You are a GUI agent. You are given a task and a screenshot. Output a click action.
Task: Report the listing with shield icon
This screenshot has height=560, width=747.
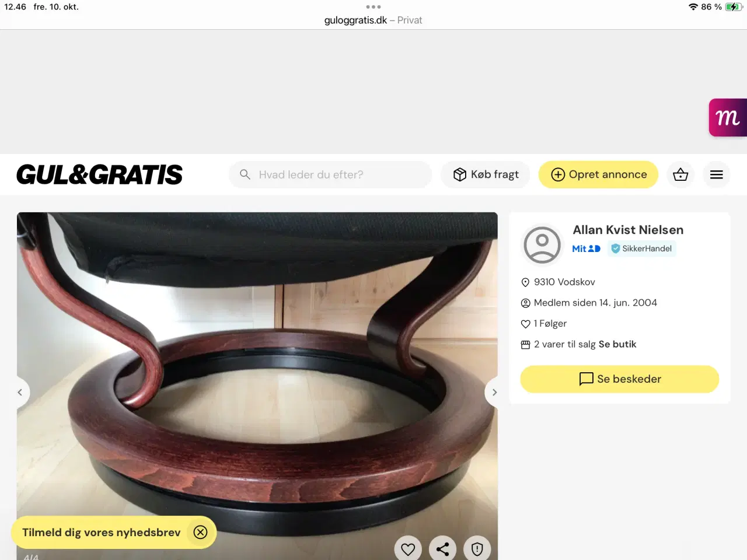[477, 549]
